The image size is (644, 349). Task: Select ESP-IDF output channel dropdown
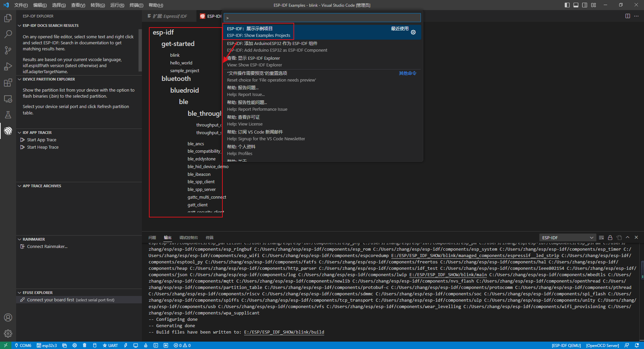(x=568, y=238)
